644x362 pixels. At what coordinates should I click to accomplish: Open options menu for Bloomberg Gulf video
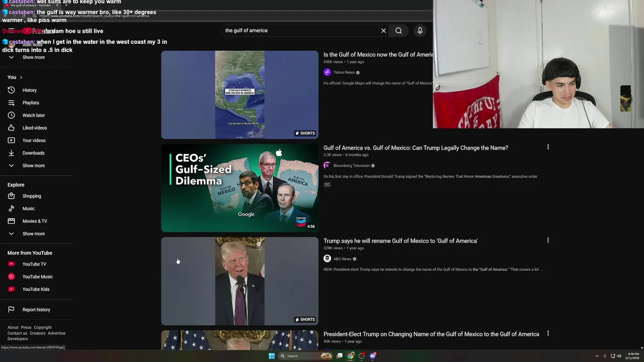coord(548,147)
